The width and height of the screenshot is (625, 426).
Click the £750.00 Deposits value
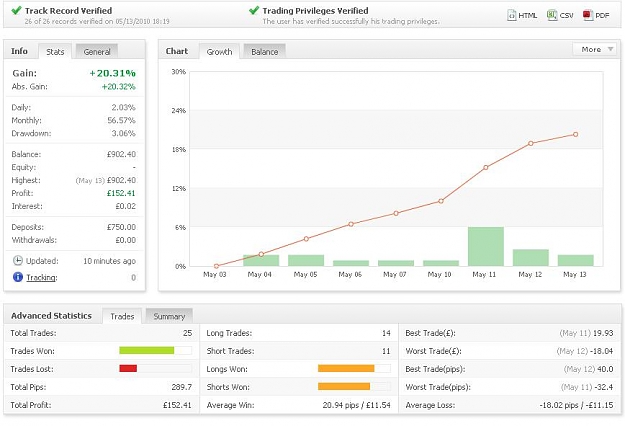[x=121, y=227]
